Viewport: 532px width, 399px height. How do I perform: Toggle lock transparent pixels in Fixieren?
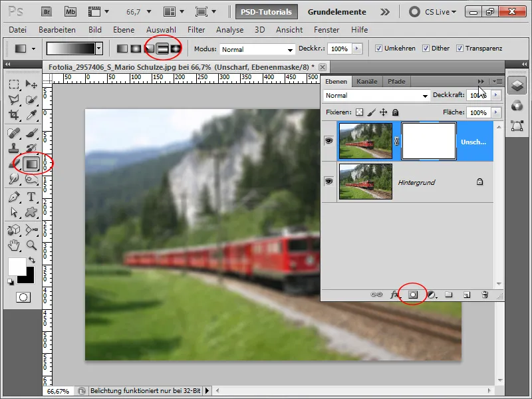point(359,112)
